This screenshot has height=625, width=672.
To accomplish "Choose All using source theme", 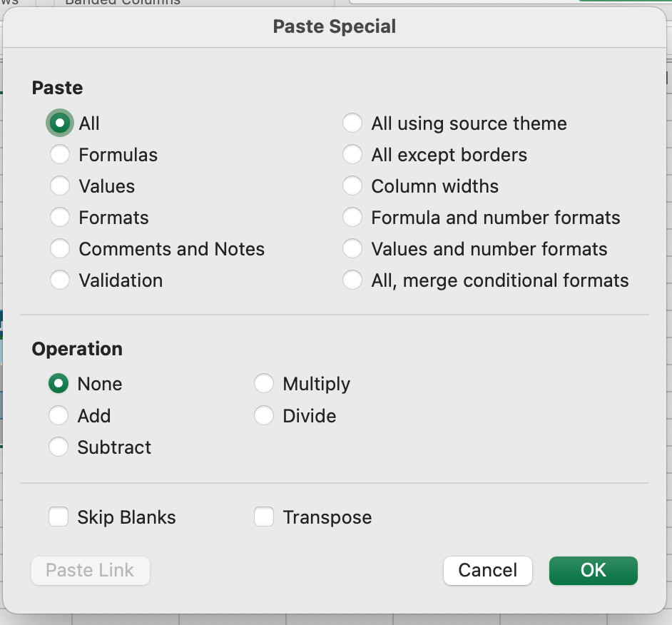I will coord(352,123).
